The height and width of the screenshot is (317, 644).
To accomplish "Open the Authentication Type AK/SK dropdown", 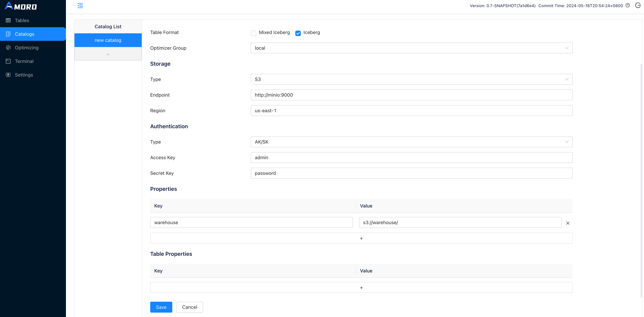I will (411, 142).
